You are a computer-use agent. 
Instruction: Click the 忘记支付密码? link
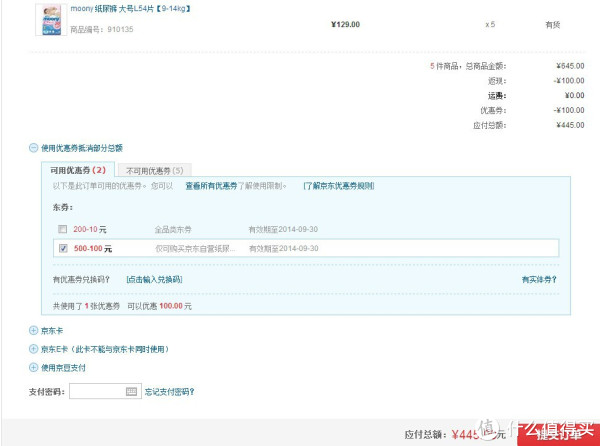pyautogui.click(x=170, y=392)
